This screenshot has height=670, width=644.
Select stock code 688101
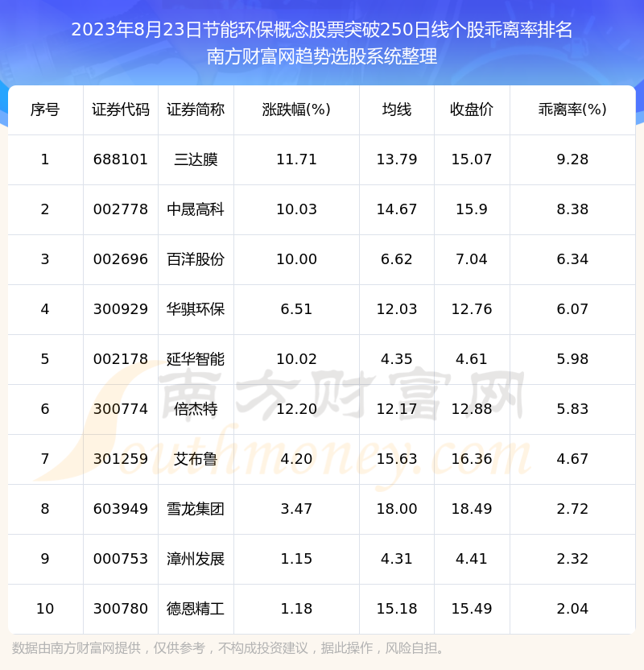click(x=121, y=159)
